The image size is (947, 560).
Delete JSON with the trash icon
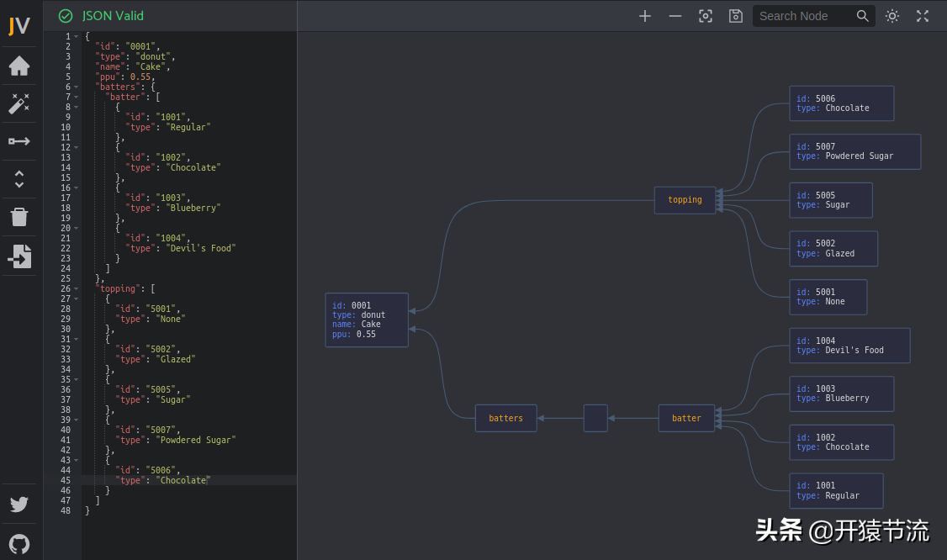[19, 217]
